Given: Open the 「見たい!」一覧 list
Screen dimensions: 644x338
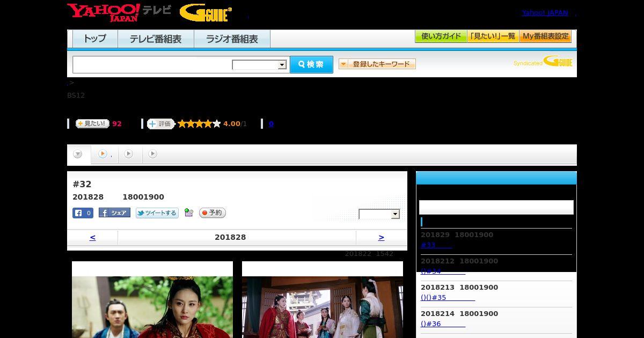Looking at the screenshot, I should (x=493, y=36).
